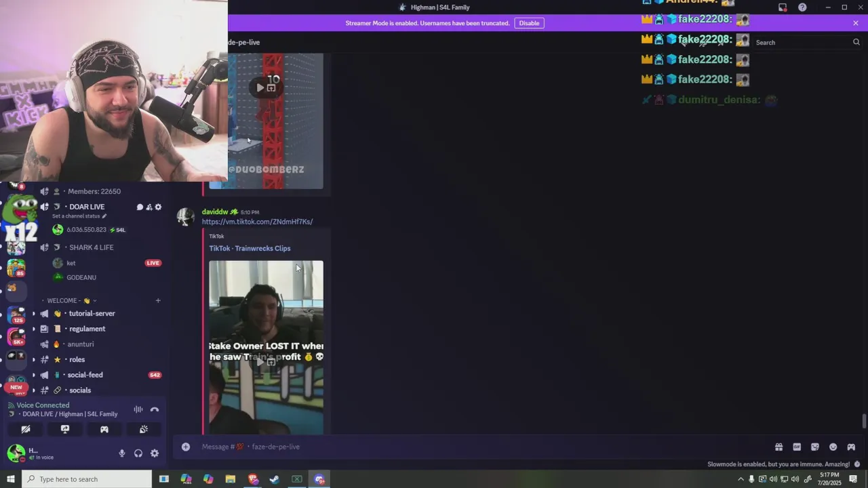The height and width of the screenshot is (488, 868).
Task: Open the emoji picker
Action: pos(833,447)
